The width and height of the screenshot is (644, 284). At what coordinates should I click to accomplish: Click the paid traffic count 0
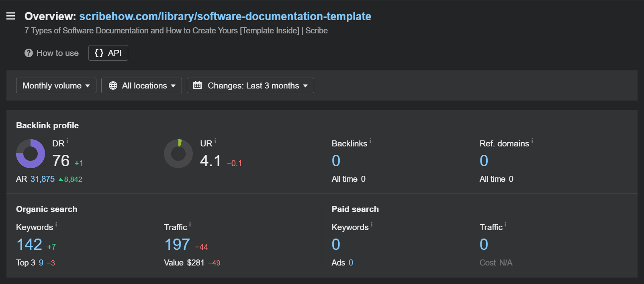coord(484,245)
